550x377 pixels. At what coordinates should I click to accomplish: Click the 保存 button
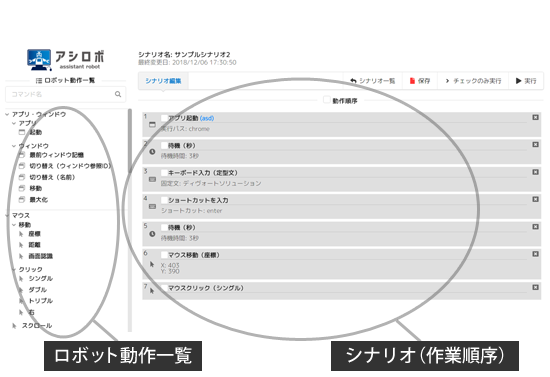tap(420, 81)
